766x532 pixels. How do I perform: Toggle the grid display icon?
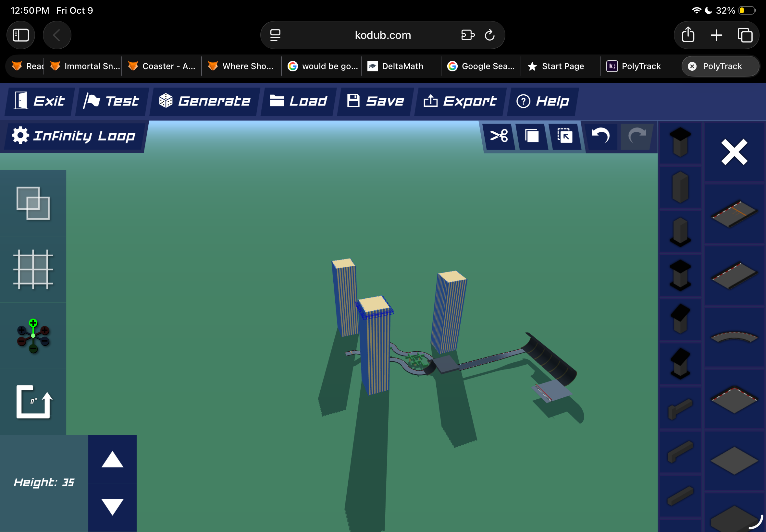coord(33,269)
